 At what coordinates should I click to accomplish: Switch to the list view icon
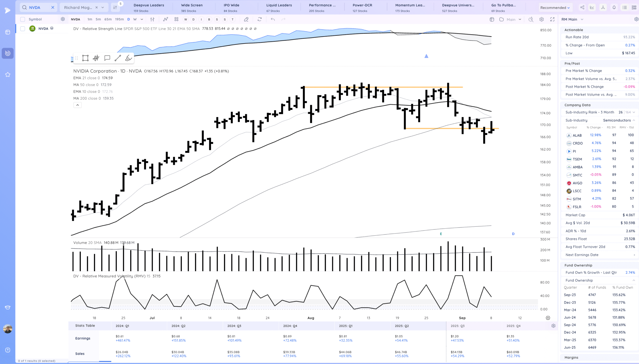click(x=625, y=7)
